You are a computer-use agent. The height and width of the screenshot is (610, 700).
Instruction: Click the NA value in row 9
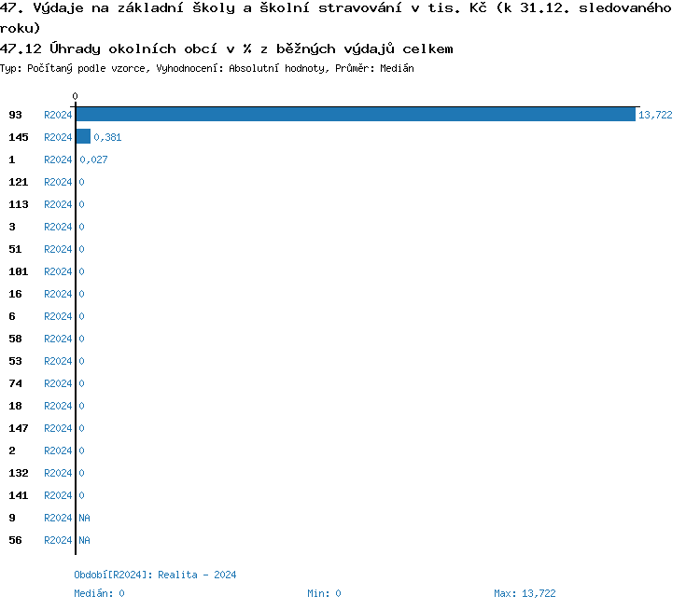coord(84,518)
